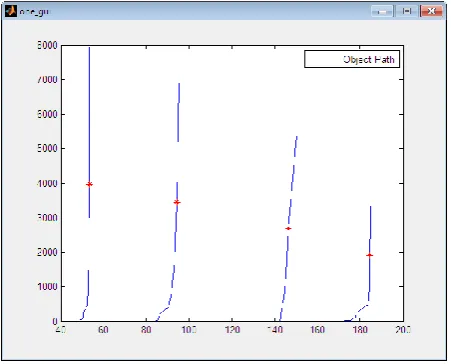Click the second blue path's top segment
Image resolution: width=451 pixels, height=364 pixels.
[x=179, y=113]
